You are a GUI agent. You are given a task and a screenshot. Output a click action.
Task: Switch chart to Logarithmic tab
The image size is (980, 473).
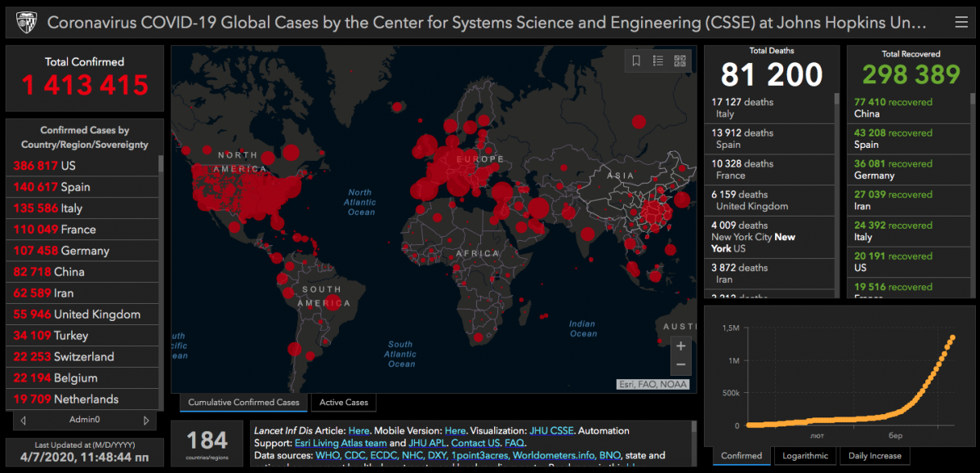pyautogui.click(x=805, y=456)
